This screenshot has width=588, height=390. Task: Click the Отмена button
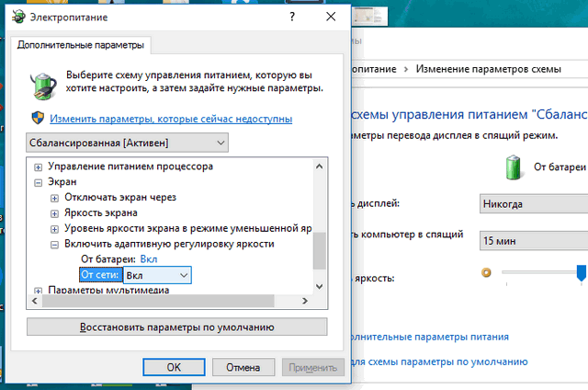click(243, 367)
